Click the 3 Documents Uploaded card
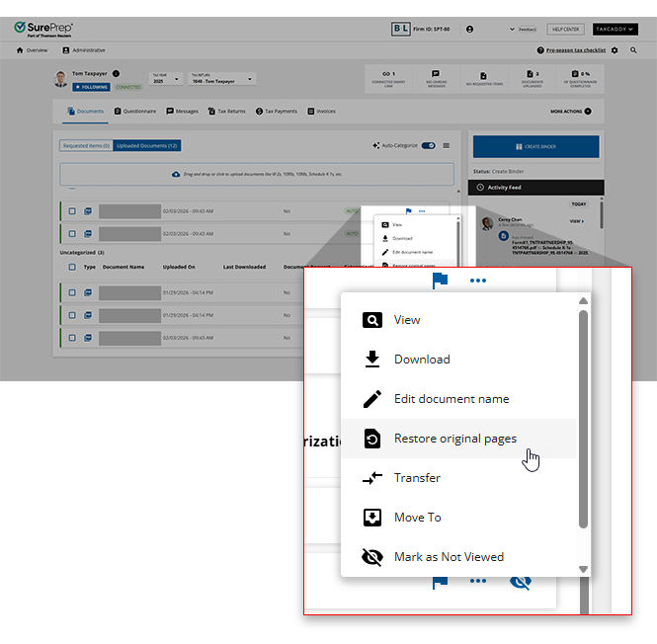657x644 pixels. coord(533,79)
